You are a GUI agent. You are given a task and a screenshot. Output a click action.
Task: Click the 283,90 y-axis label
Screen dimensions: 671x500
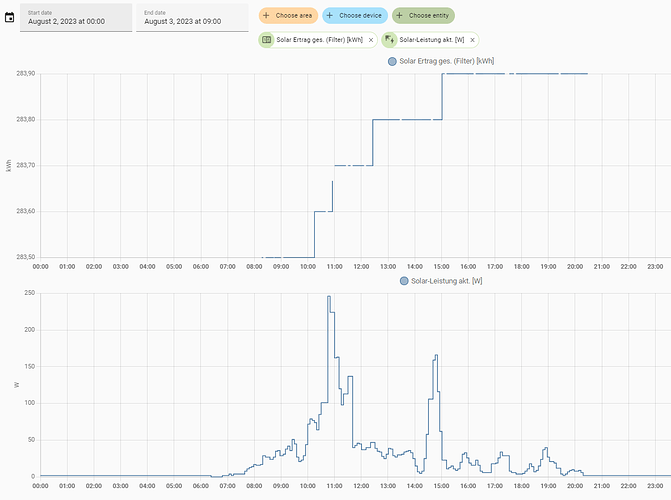point(26,74)
